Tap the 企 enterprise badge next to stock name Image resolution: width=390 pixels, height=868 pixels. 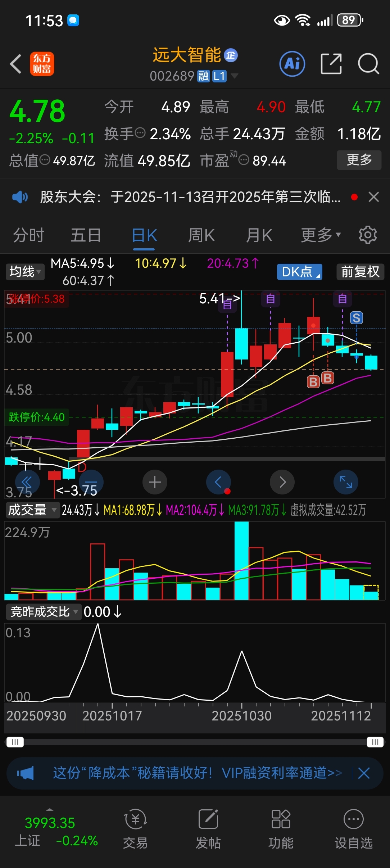tap(231, 55)
